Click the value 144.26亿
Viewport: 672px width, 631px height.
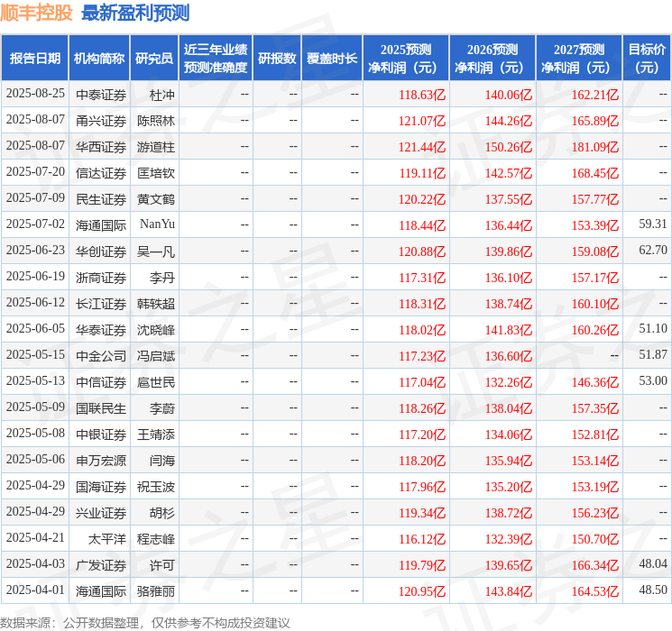coord(509,121)
